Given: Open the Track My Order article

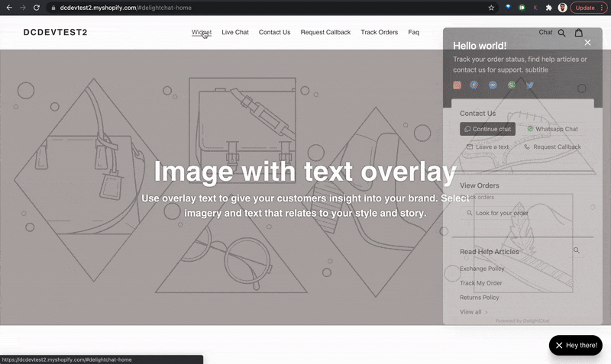Looking at the screenshot, I should (x=481, y=283).
